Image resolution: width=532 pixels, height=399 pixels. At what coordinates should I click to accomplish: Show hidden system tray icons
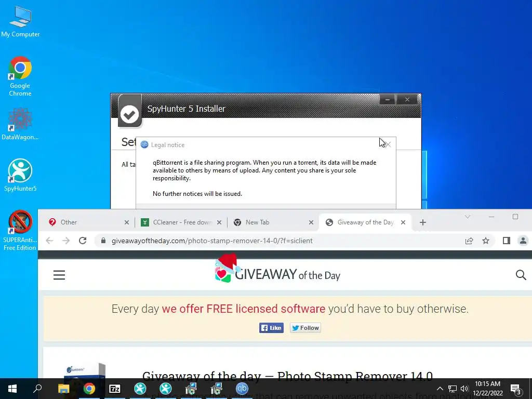[x=440, y=389]
